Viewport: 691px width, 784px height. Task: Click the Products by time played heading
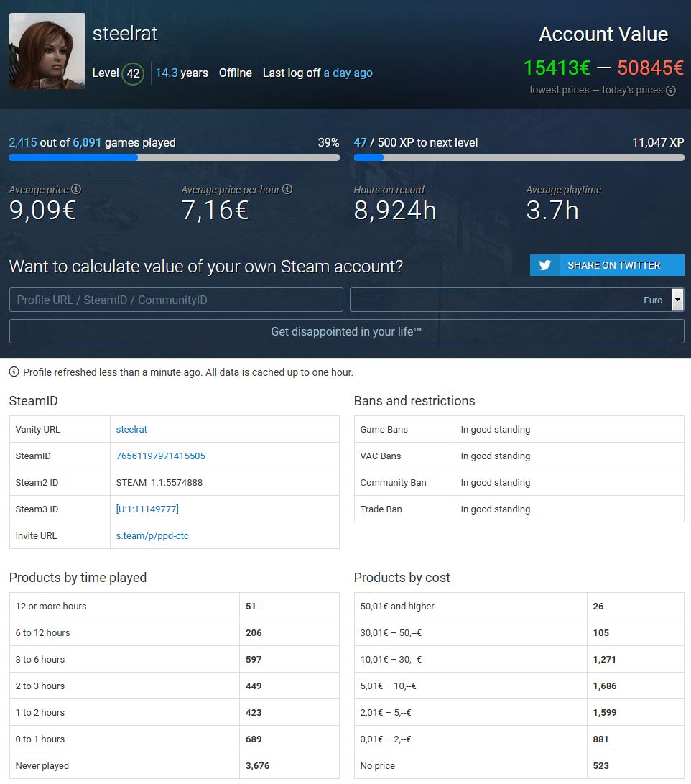(78, 578)
